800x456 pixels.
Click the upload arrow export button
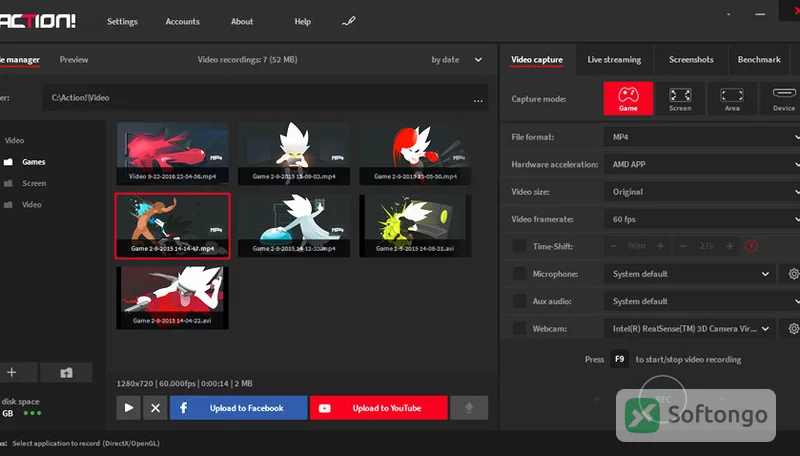[469, 408]
